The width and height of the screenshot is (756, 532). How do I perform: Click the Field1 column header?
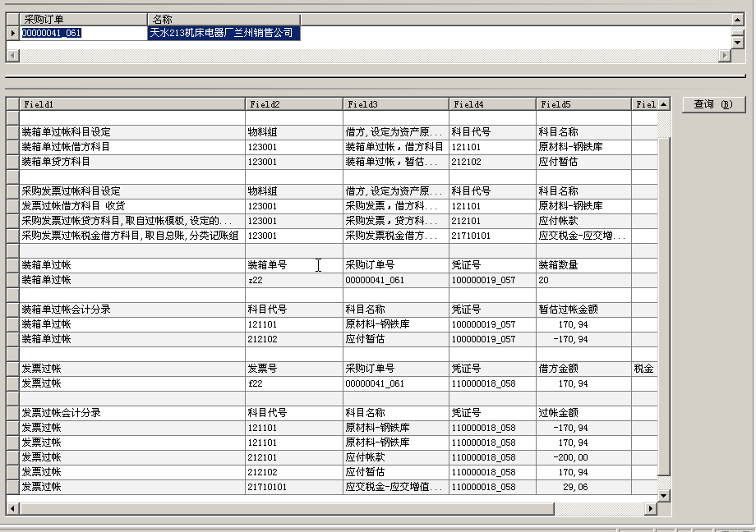123,104
